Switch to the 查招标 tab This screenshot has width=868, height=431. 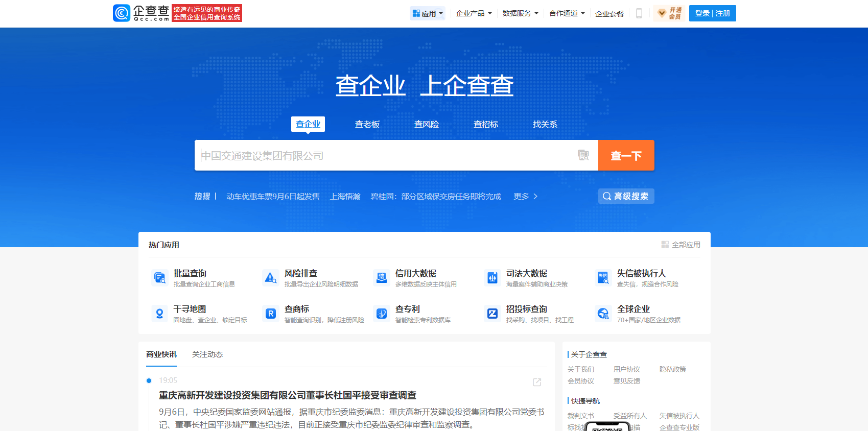coord(486,124)
